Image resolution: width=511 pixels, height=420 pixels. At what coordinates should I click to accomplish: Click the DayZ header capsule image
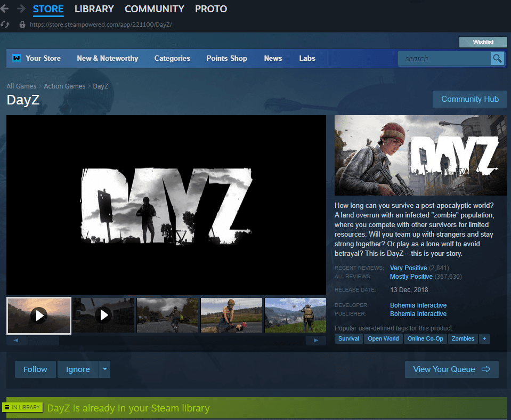pos(421,155)
